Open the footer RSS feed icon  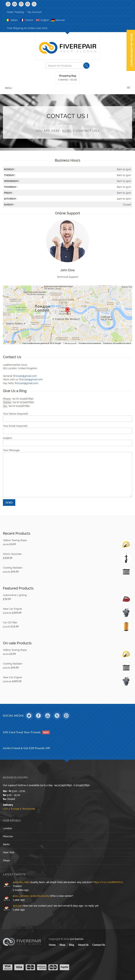click(57, 716)
